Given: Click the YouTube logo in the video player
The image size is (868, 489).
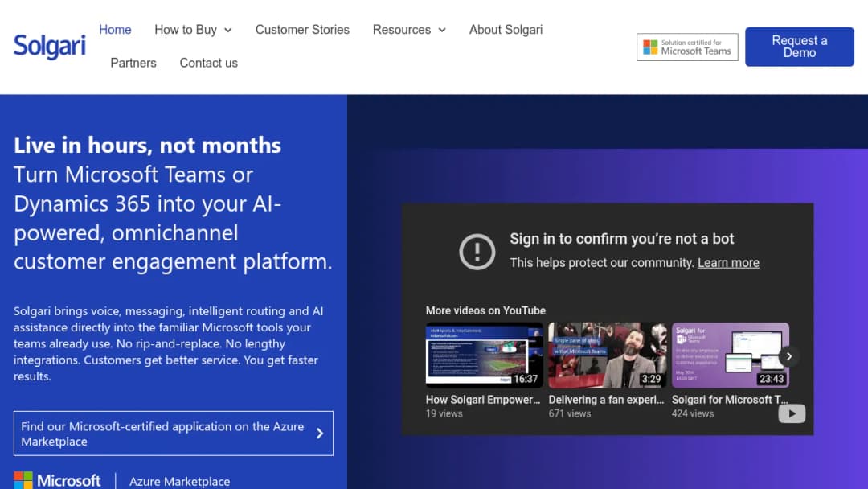Looking at the screenshot, I should (792, 413).
